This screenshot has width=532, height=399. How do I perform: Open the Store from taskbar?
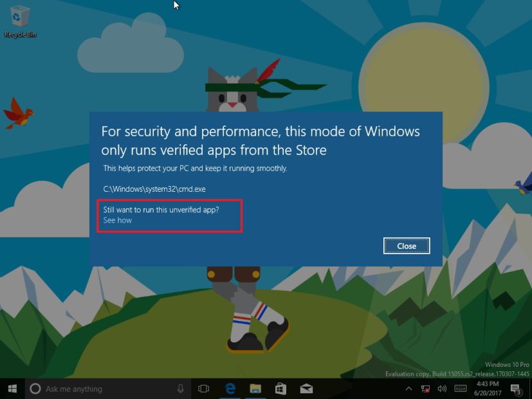click(x=280, y=389)
